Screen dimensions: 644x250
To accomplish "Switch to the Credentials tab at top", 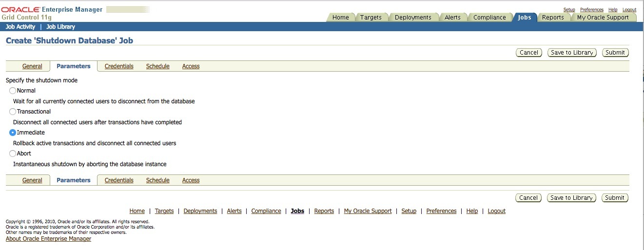I will (x=119, y=66).
